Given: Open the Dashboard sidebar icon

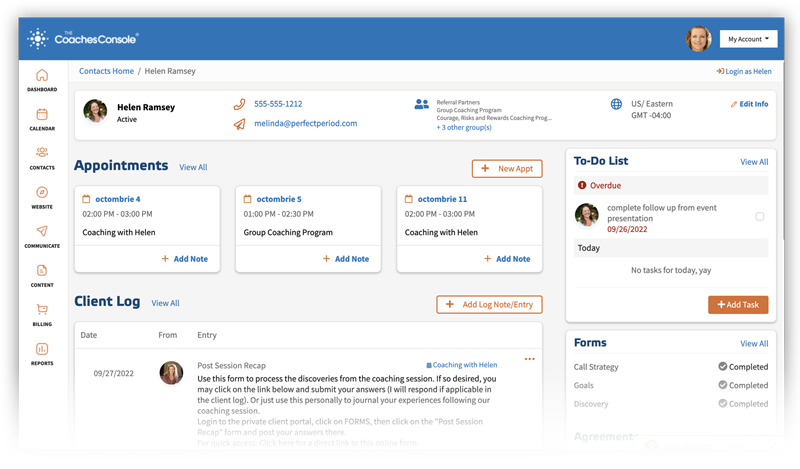Looking at the screenshot, I should click(x=42, y=75).
